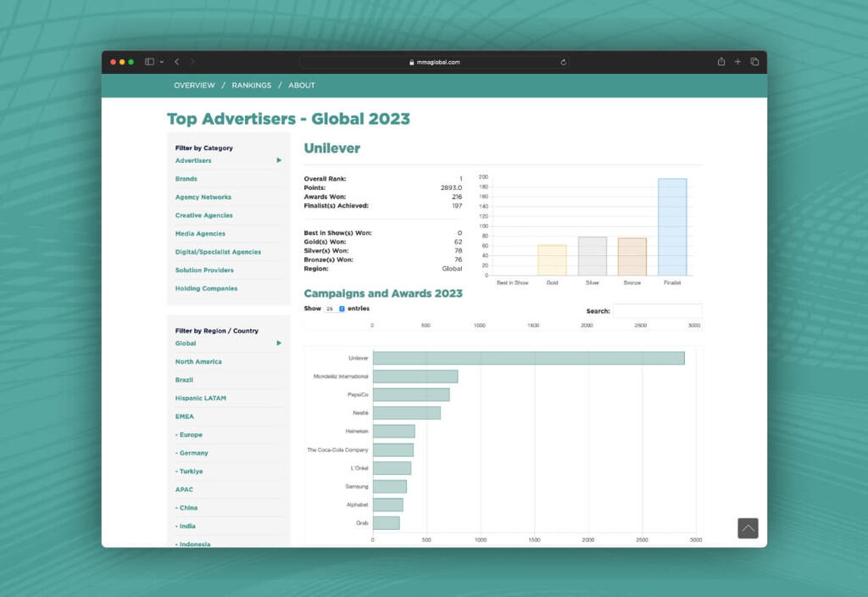Open a new tab with plus icon

coord(737,62)
